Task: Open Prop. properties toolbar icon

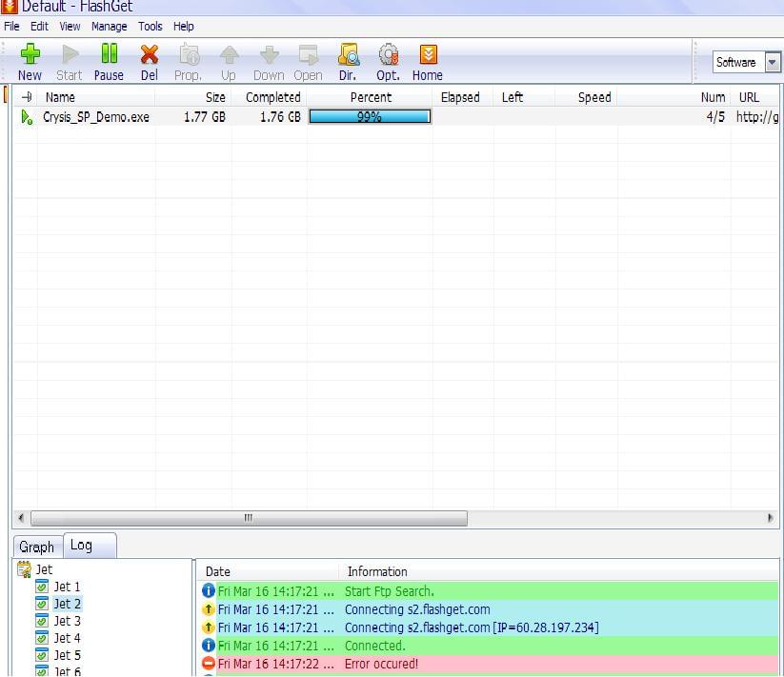Action: [189, 54]
